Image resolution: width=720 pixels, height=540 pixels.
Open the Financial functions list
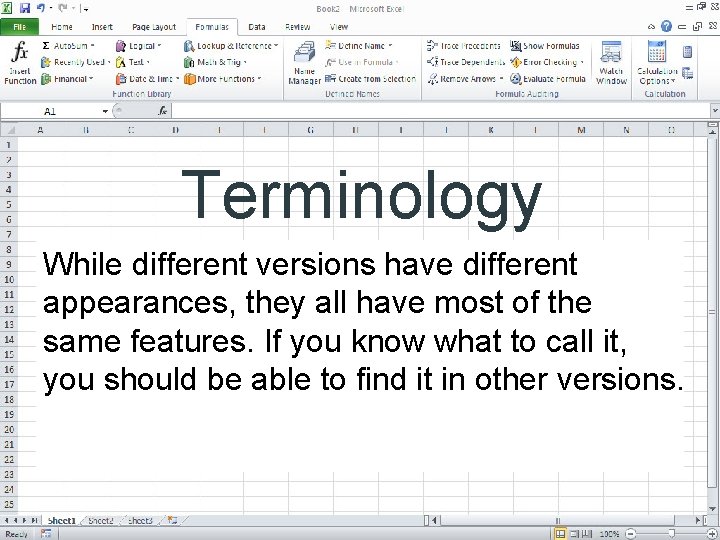[67, 79]
